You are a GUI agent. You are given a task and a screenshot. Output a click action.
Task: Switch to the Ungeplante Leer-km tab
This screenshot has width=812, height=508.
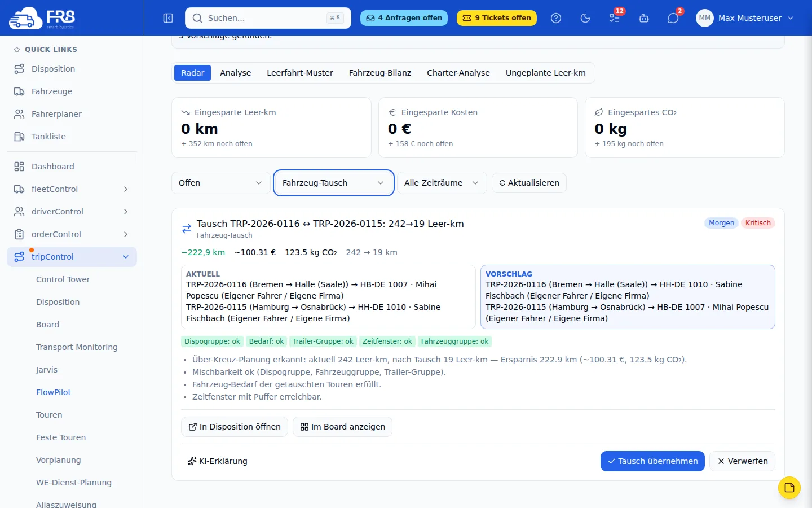pyautogui.click(x=546, y=73)
